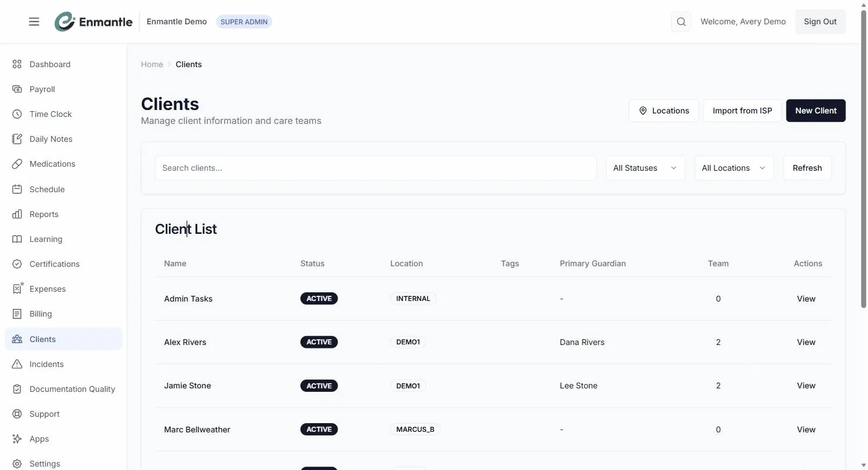Screen dimensions: 868x470
Task: Click Enmantle Demo organization name
Action: [x=177, y=21]
